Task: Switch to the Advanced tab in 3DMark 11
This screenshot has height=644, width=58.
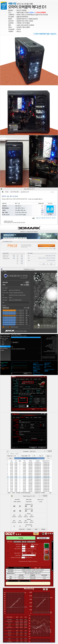Action: 10,238
